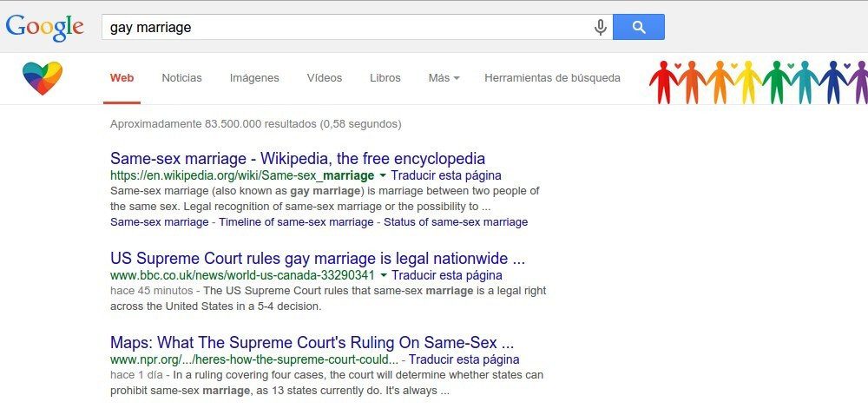The image size is (868, 415).
Task: Click Traducir esta página for Wikipedia result
Action: coord(446,175)
